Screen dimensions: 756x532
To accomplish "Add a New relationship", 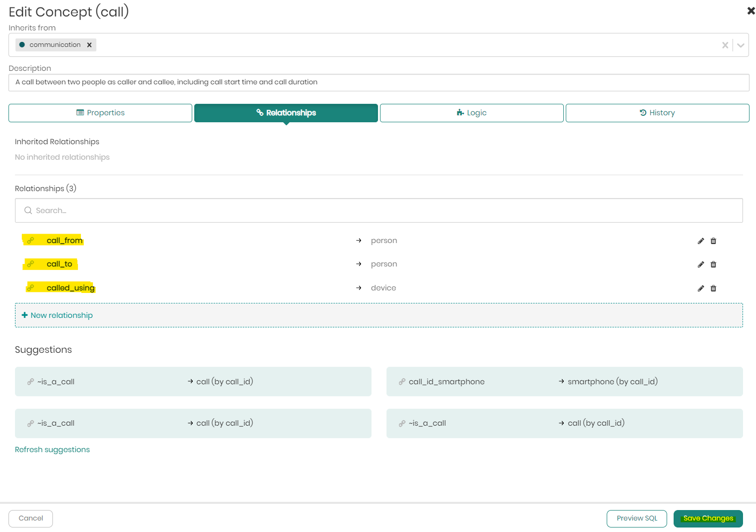I will coord(57,315).
